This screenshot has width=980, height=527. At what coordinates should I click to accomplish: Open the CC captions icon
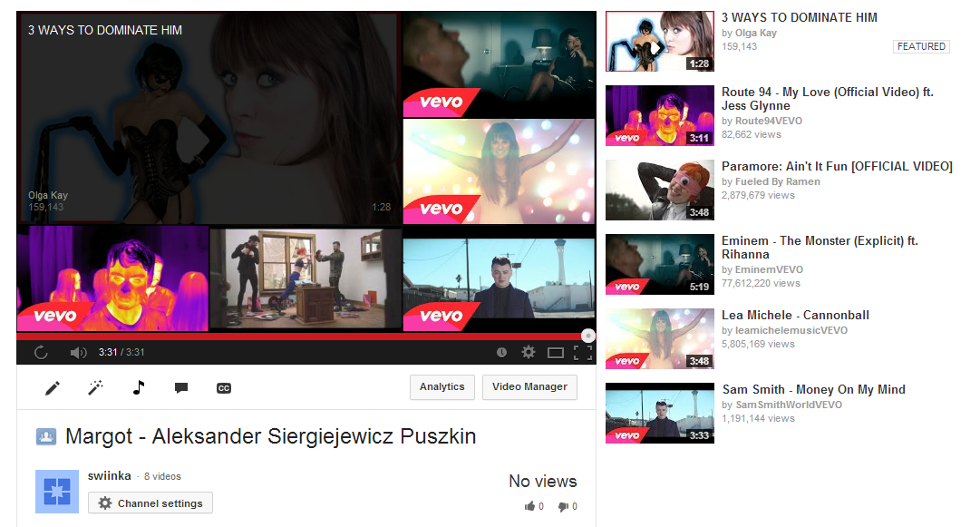point(224,388)
